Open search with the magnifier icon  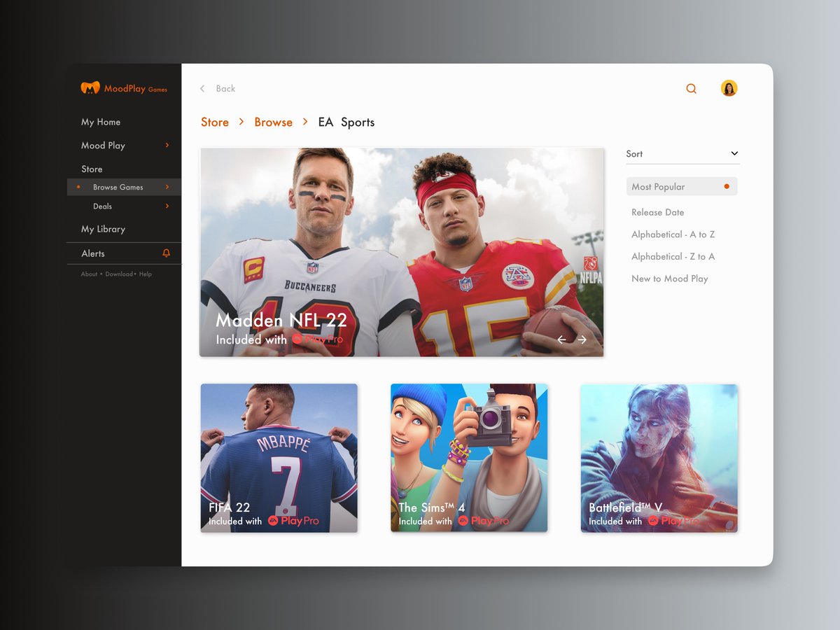pos(691,89)
